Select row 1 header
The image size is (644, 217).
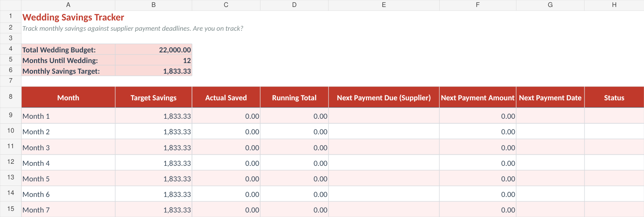click(x=11, y=16)
